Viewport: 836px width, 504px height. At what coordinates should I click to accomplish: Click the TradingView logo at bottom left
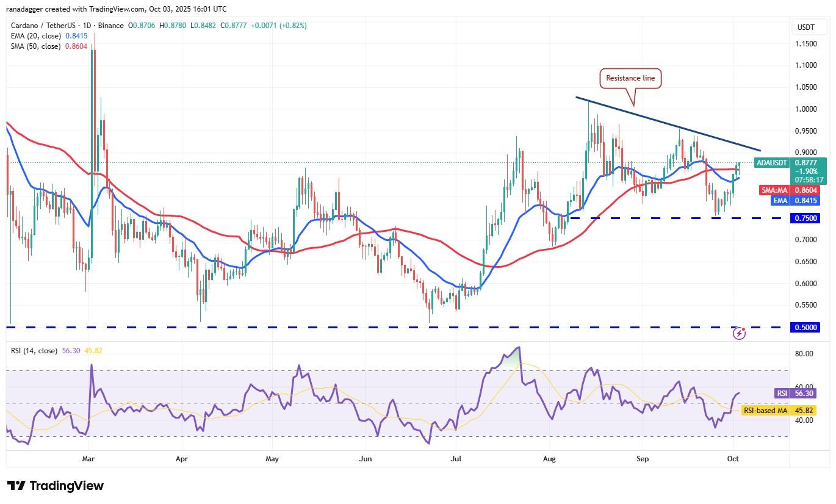(56, 486)
